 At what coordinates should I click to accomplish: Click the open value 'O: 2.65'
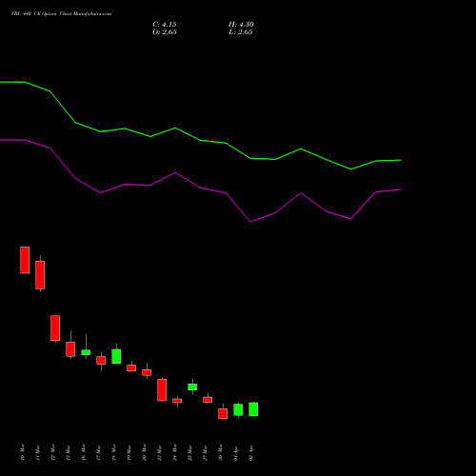(x=165, y=32)
